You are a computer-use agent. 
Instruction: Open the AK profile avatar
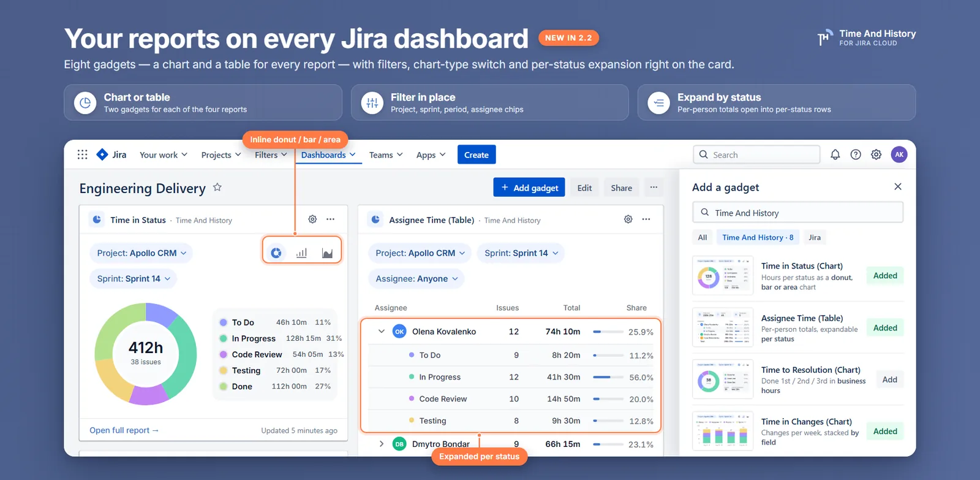[899, 154]
